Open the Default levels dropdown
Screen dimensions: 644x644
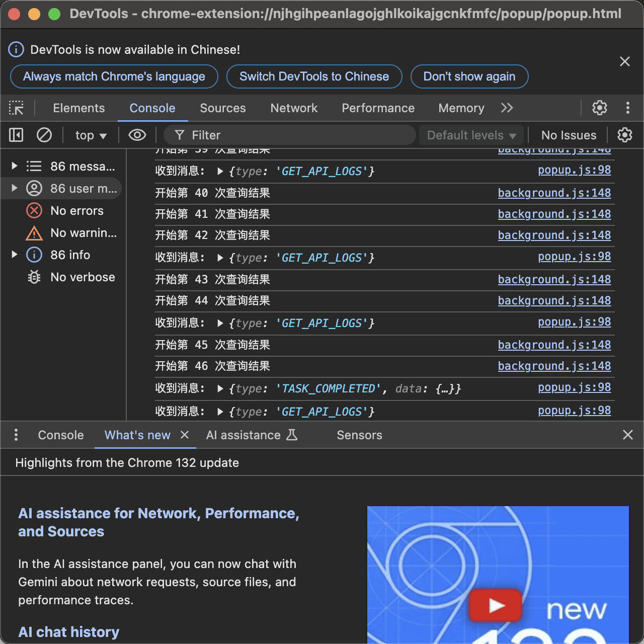pyautogui.click(x=471, y=135)
